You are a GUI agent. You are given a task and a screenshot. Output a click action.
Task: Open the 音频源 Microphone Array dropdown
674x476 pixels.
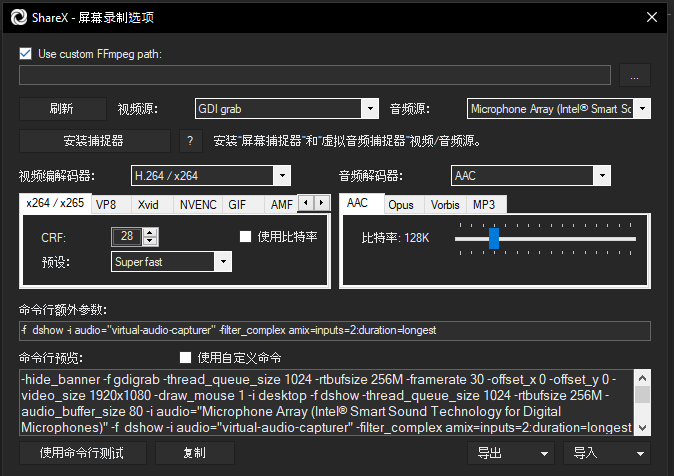pos(559,109)
